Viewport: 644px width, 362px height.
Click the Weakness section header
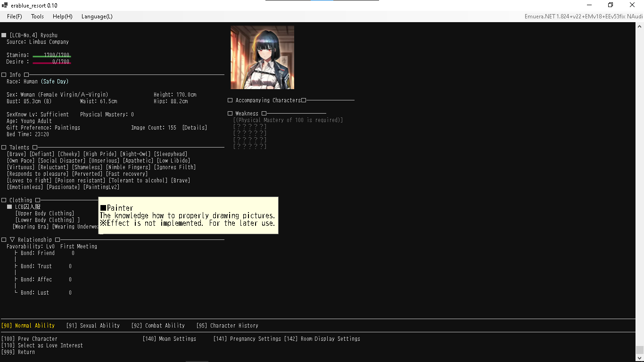[247, 114]
